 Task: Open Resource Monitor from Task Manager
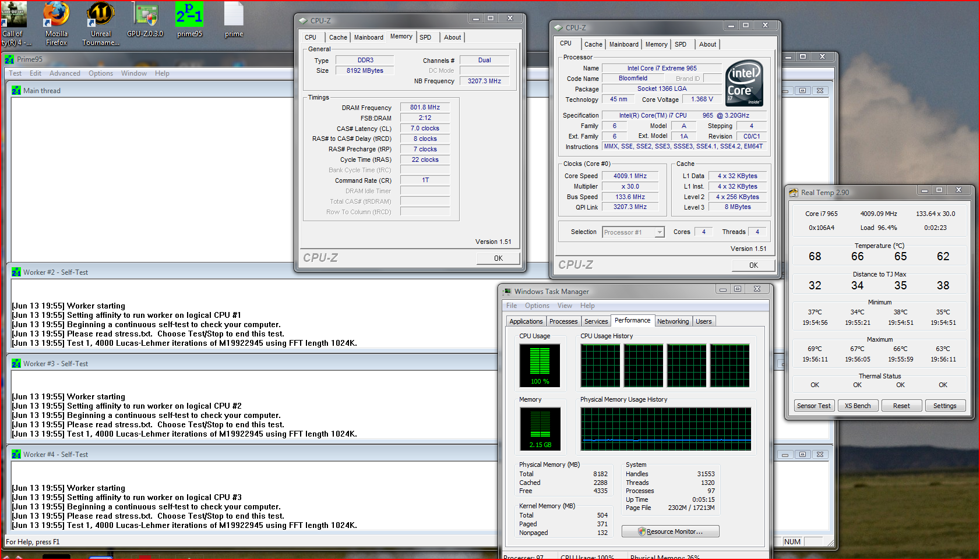coord(670,531)
